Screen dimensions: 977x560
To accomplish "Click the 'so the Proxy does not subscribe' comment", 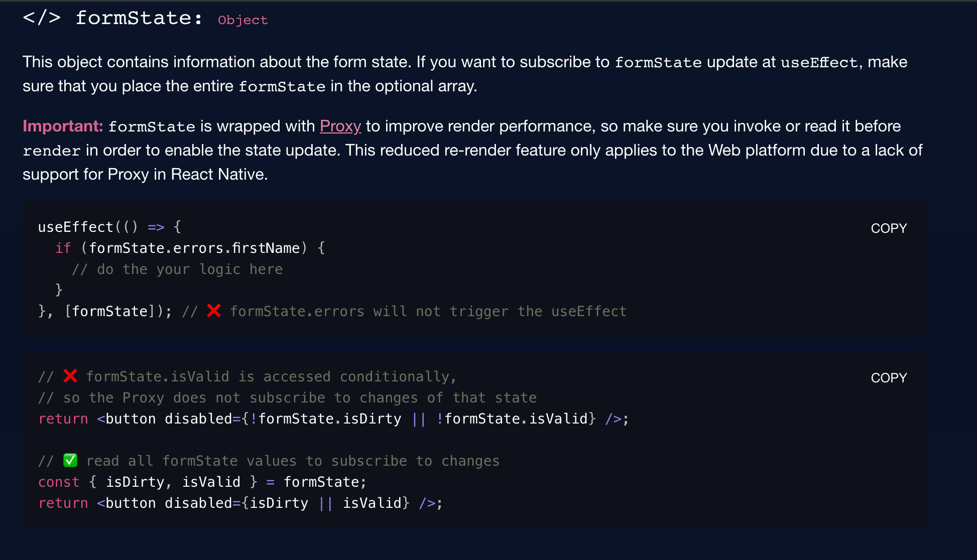I will click(288, 397).
